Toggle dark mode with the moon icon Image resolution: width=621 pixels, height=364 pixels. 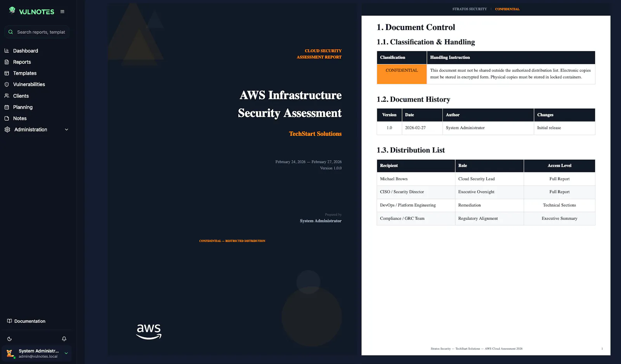tap(9, 339)
